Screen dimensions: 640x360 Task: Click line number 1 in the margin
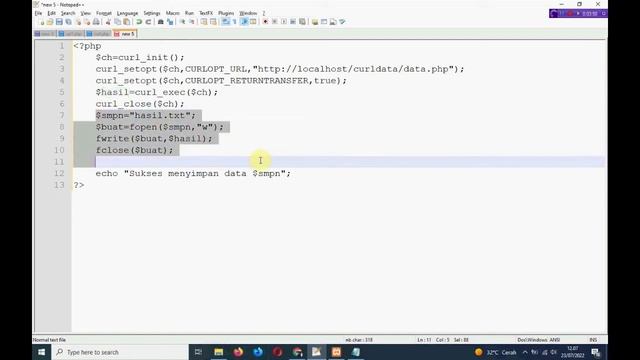click(62, 46)
